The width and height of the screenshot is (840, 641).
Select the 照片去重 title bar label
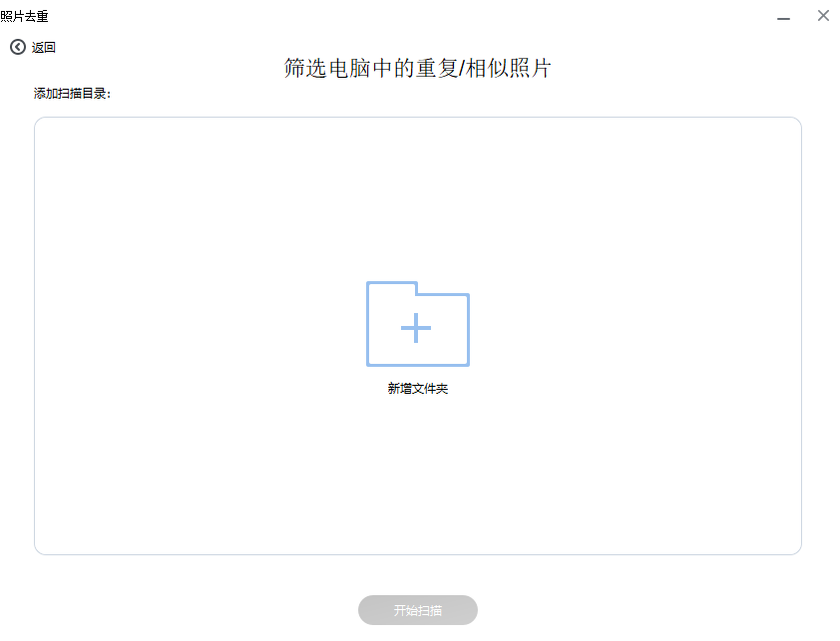pyautogui.click(x=24, y=15)
